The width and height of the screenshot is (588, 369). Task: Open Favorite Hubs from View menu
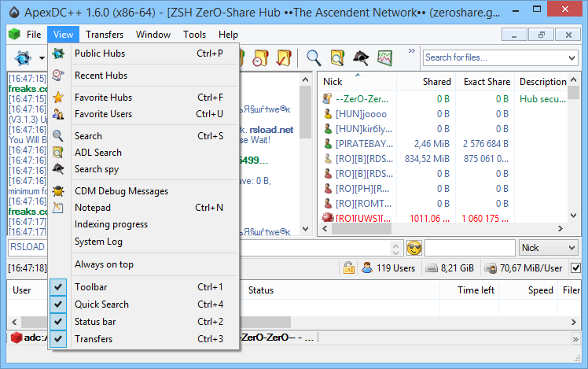click(144, 98)
